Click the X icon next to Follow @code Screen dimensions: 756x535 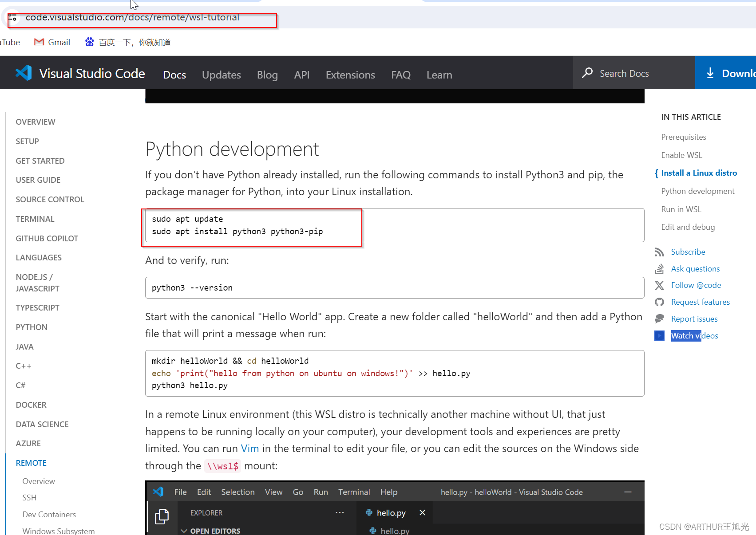pyautogui.click(x=660, y=285)
